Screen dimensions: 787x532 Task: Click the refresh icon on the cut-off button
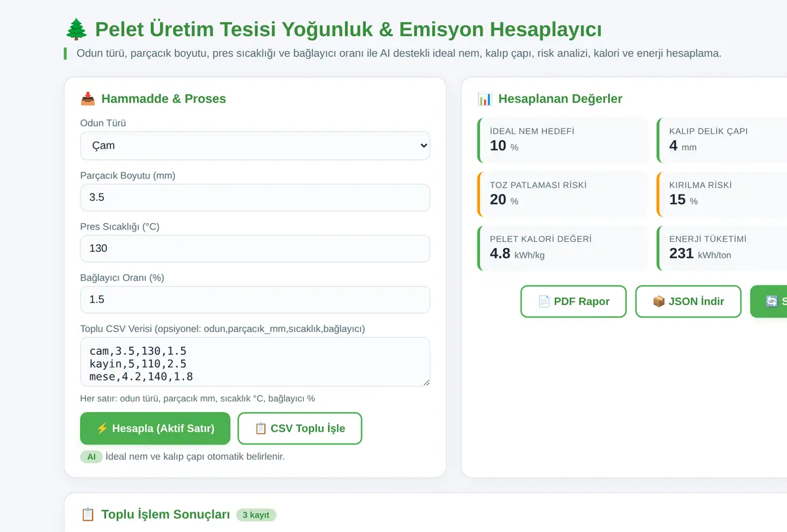pyautogui.click(x=772, y=302)
